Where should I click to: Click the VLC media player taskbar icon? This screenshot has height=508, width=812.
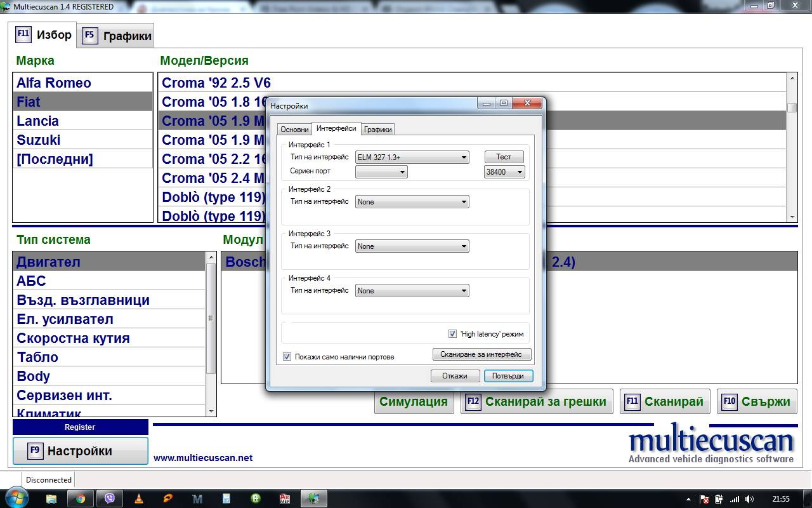click(x=139, y=498)
